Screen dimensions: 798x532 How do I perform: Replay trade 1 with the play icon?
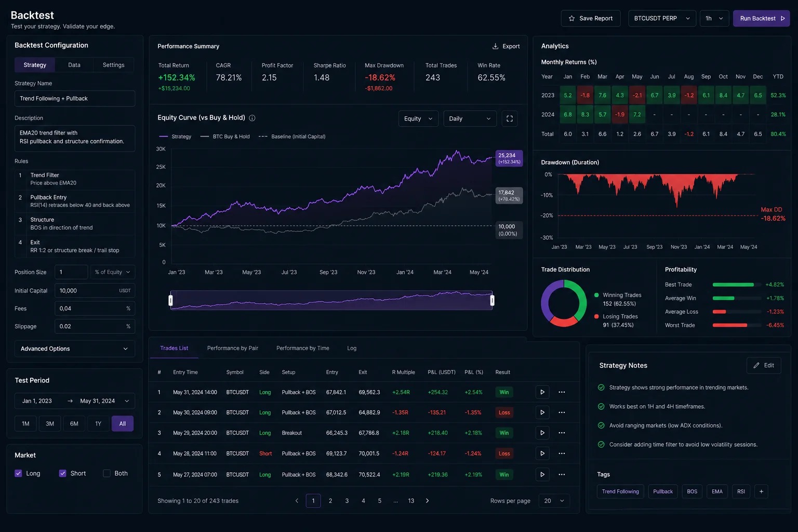(542, 392)
